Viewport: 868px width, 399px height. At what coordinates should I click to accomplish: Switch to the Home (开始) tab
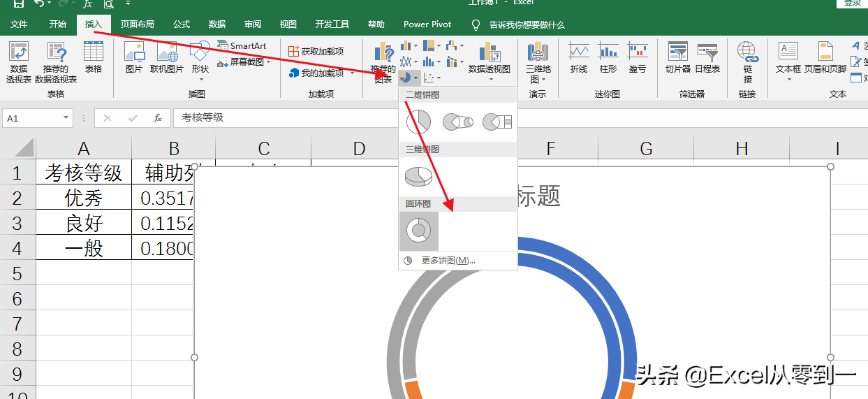click(58, 24)
